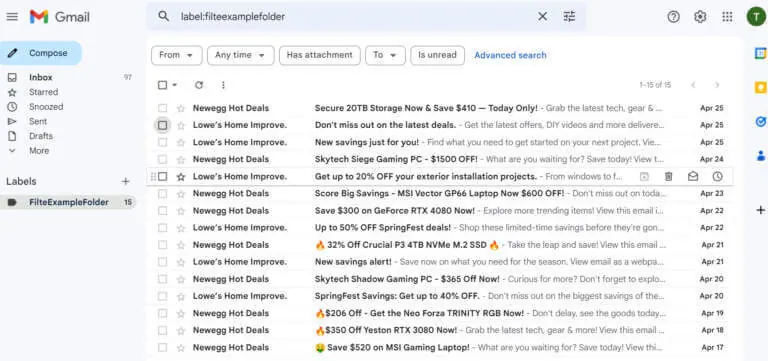Open the main menu hamburger icon
The height and width of the screenshot is (361, 768).
[x=12, y=17]
